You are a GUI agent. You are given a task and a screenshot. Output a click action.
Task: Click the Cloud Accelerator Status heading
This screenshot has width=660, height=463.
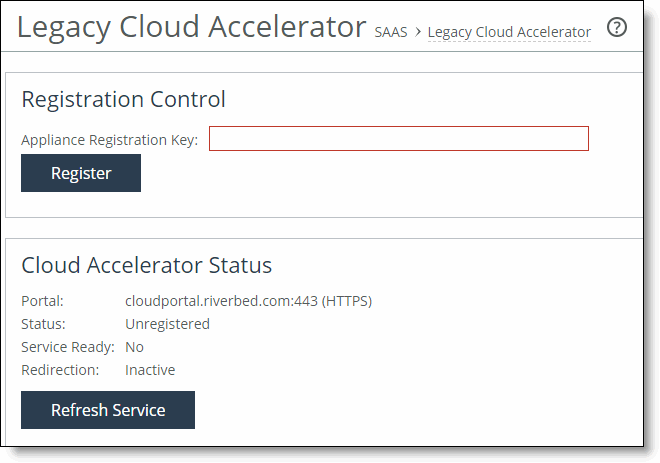(x=146, y=265)
